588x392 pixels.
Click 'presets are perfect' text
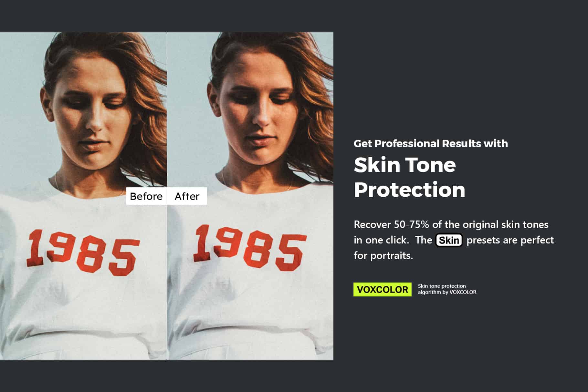(x=510, y=240)
